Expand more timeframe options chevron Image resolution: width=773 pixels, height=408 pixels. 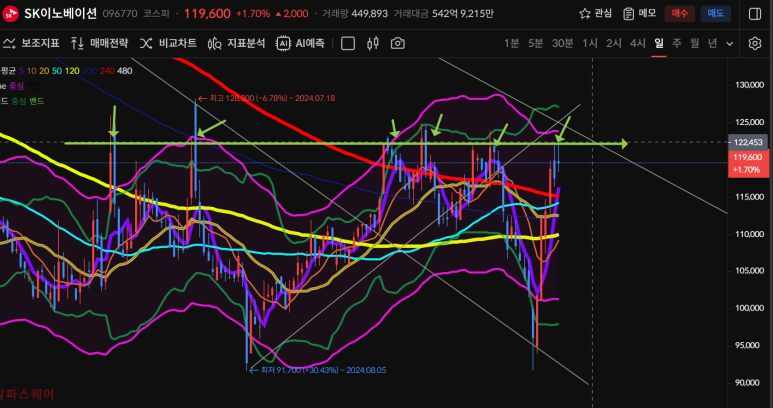point(730,43)
